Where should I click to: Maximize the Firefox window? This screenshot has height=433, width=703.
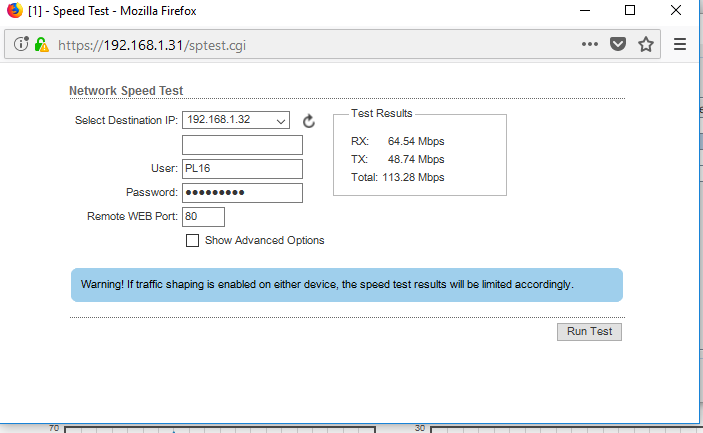pyautogui.click(x=629, y=10)
